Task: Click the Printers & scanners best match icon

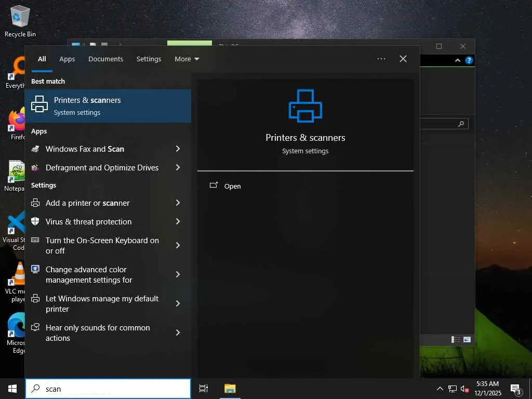Action: [x=39, y=104]
